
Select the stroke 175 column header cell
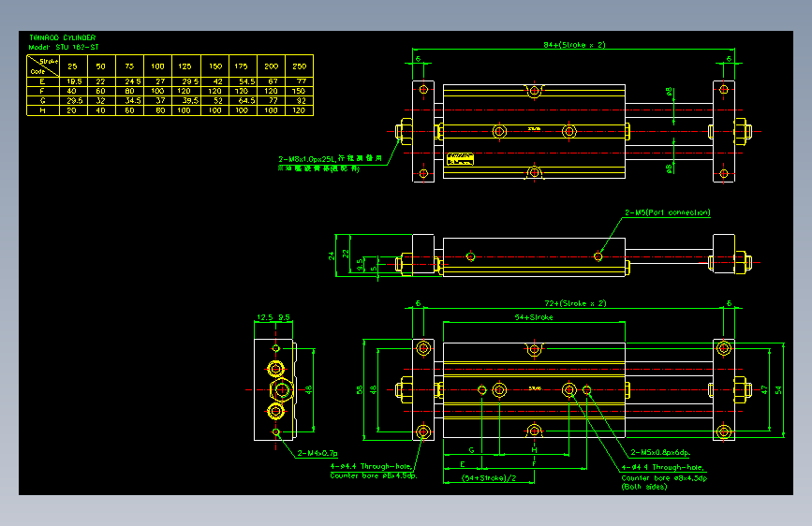click(242, 66)
